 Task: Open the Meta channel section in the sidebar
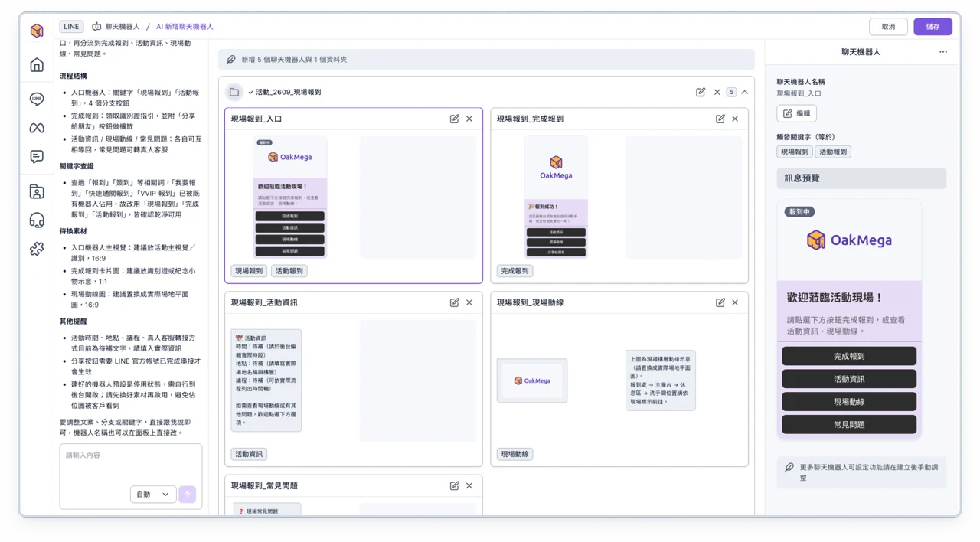(37, 128)
